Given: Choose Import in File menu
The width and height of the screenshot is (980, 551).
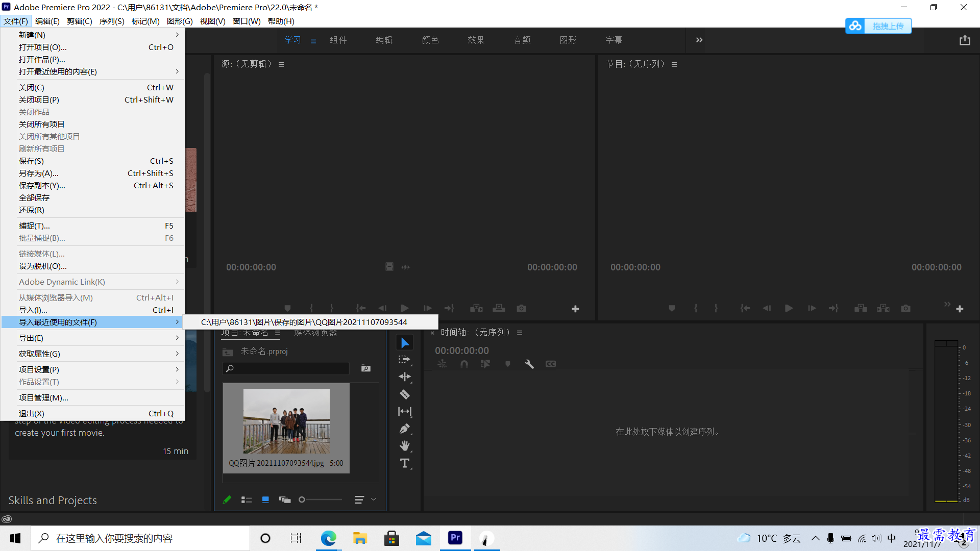Looking at the screenshot, I should coord(93,310).
